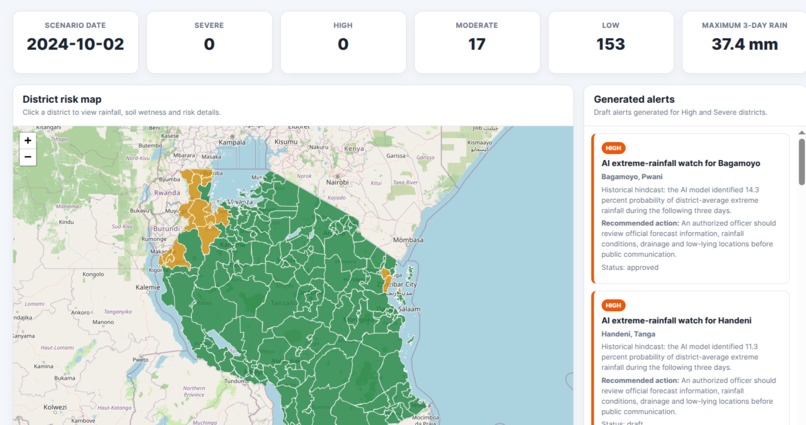806x425 pixels.
Task: Click the 'Status: approved' text on the Bagamoyo alert
Action: click(x=630, y=267)
